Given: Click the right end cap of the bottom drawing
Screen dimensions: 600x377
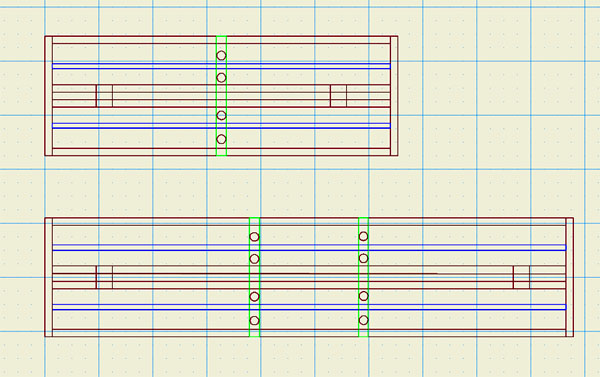Looking at the screenshot, I should pos(570,277).
